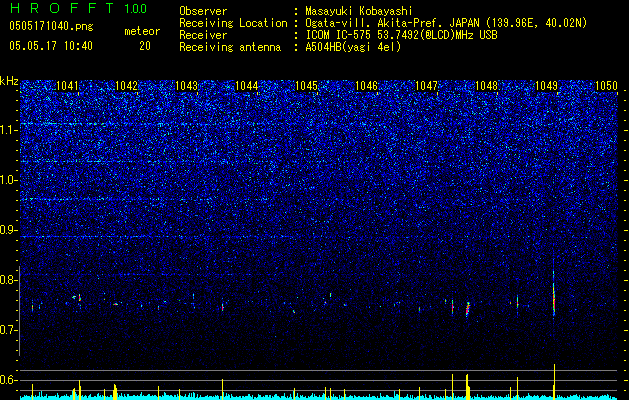Screen dimensions: 629x400
Task: Click the tallest yellow power spike under 1049
Action: click(554, 382)
